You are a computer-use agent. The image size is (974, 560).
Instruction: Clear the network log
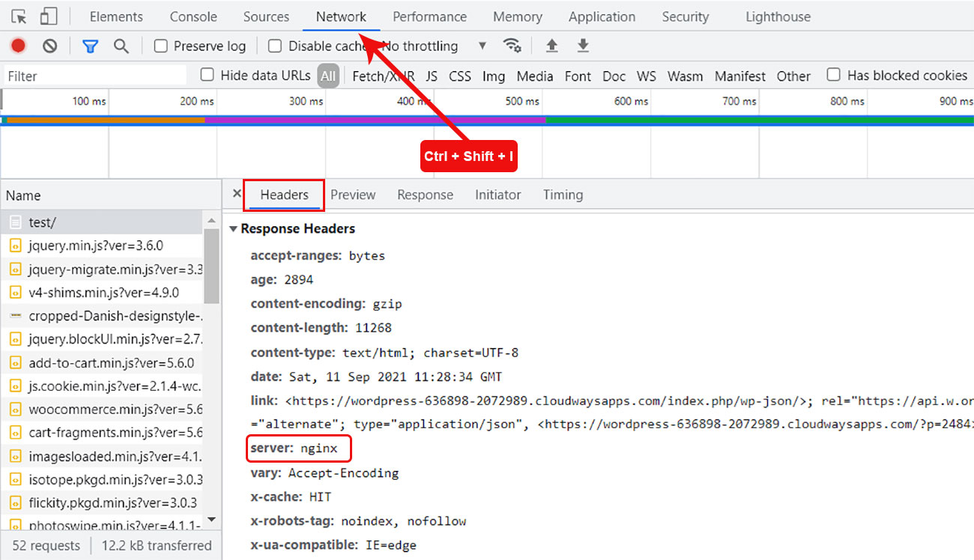pos(50,46)
